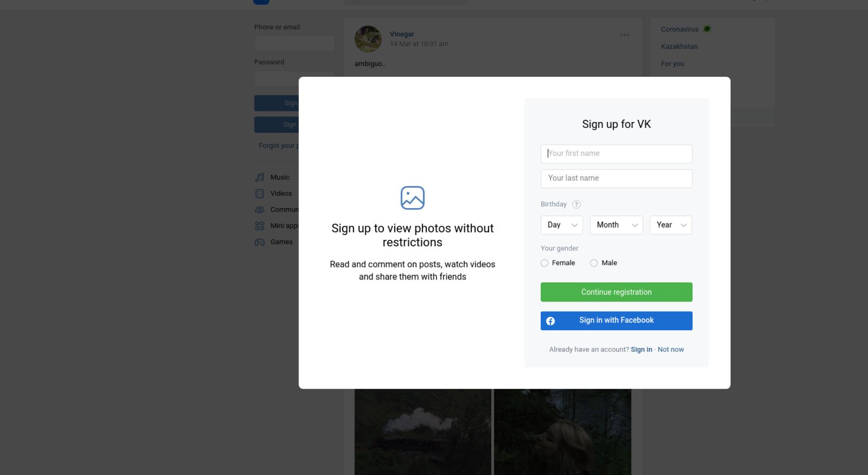Open the steam train photo thumbnail
Screen dimensions: 868x475
423,432
